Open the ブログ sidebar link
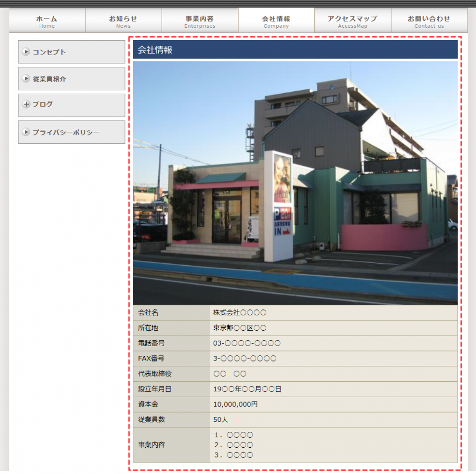 tap(71, 106)
